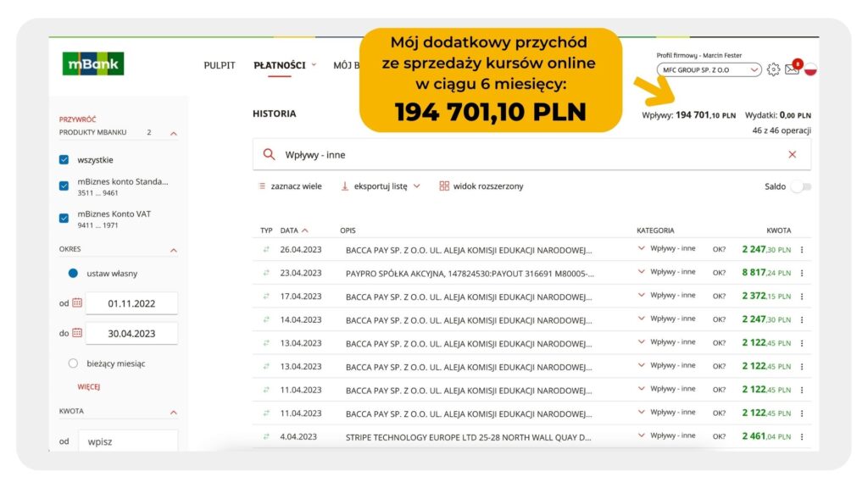Collapse the OKRES filter section
The height and width of the screenshot is (488, 868).
pos(173,250)
